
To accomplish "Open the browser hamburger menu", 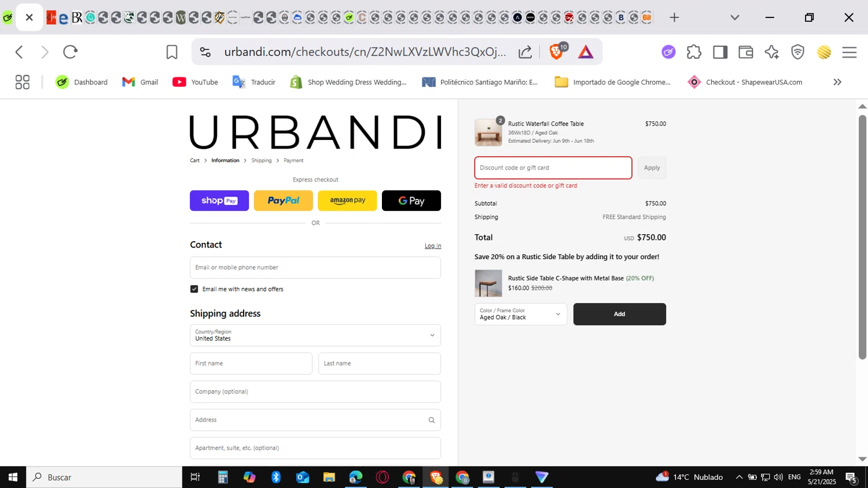I will 849,52.
